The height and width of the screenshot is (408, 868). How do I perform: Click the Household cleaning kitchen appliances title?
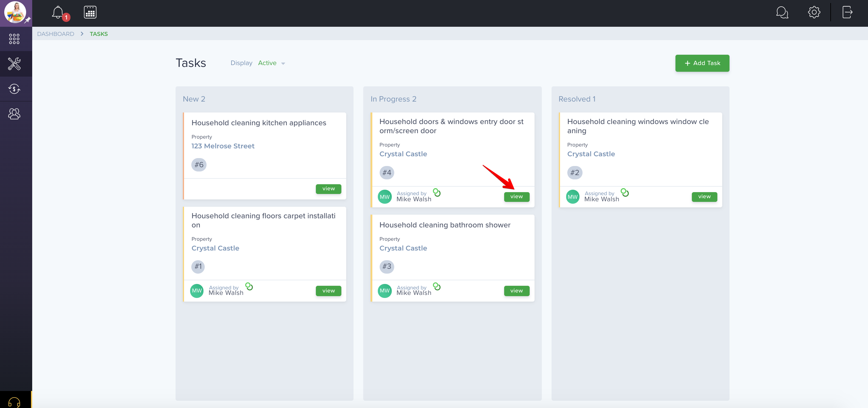tap(259, 123)
